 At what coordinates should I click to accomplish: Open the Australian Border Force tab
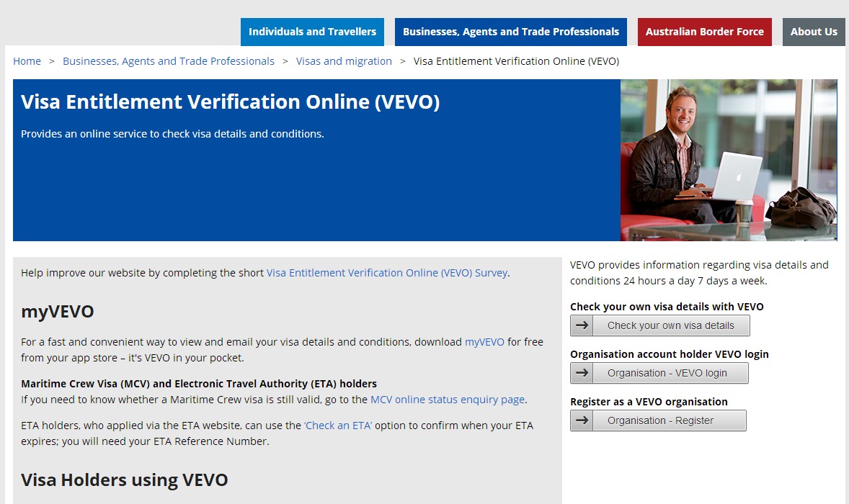704,32
